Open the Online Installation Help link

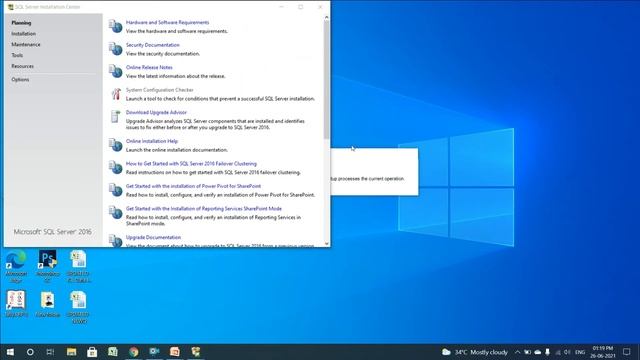click(152, 141)
